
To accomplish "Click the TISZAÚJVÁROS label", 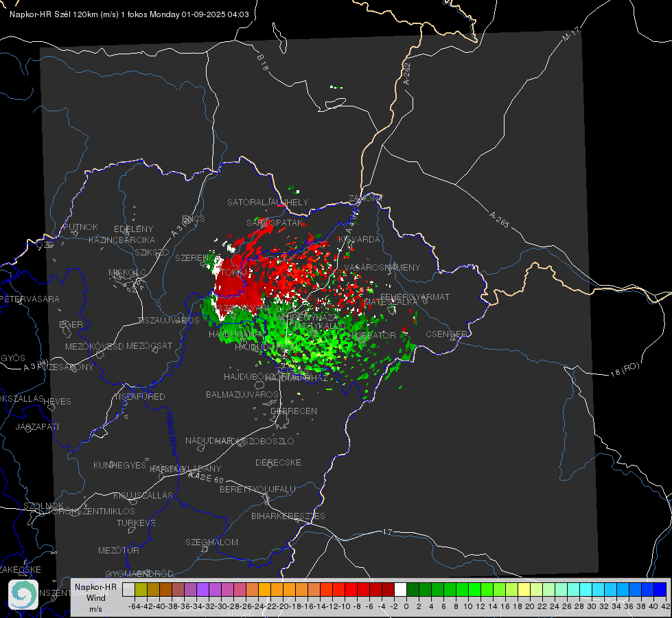I will pyautogui.click(x=168, y=321).
